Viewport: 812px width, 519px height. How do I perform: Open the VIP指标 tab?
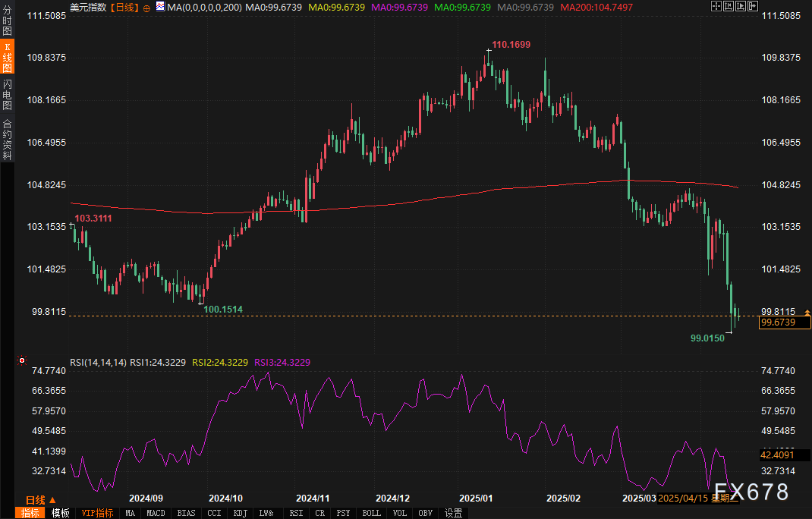click(x=97, y=513)
